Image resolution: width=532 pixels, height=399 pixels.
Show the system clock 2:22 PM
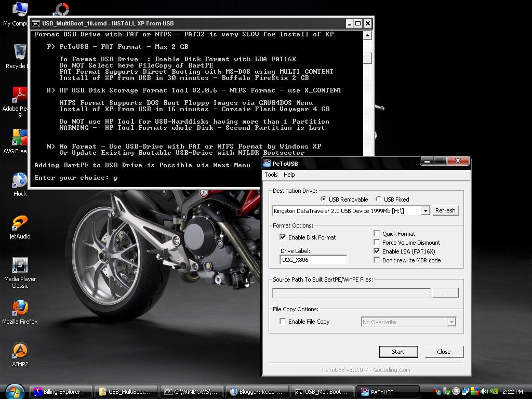tap(512, 392)
